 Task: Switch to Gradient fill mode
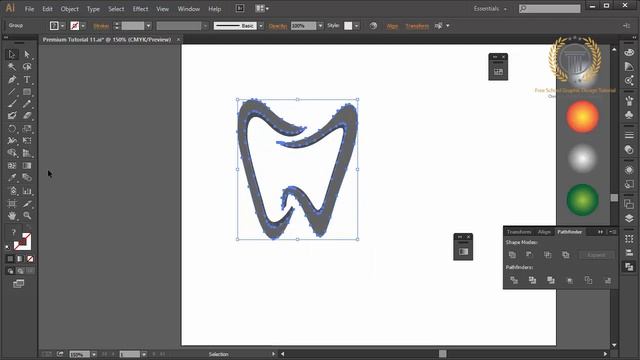click(x=20, y=259)
